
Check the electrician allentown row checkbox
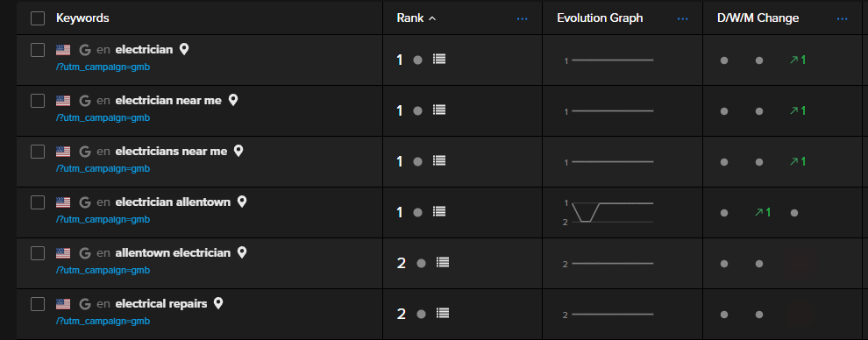point(38,202)
